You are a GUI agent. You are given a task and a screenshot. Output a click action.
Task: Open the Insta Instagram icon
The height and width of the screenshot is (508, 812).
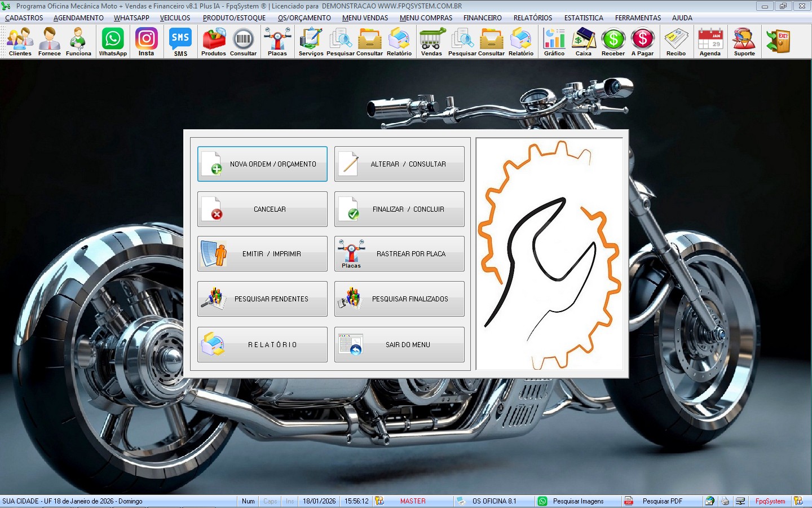[x=147, y=42]
